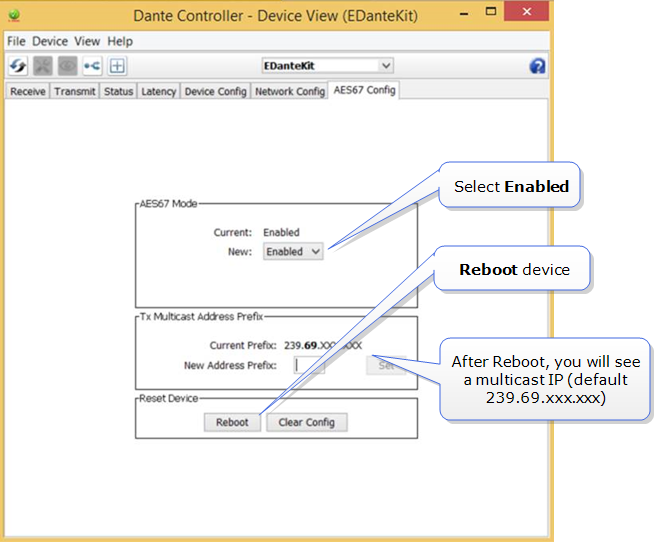The image size is (664, 542).
Task: Expand the EDanteKit device selector dropdown
Action: [x=327, y=66]
